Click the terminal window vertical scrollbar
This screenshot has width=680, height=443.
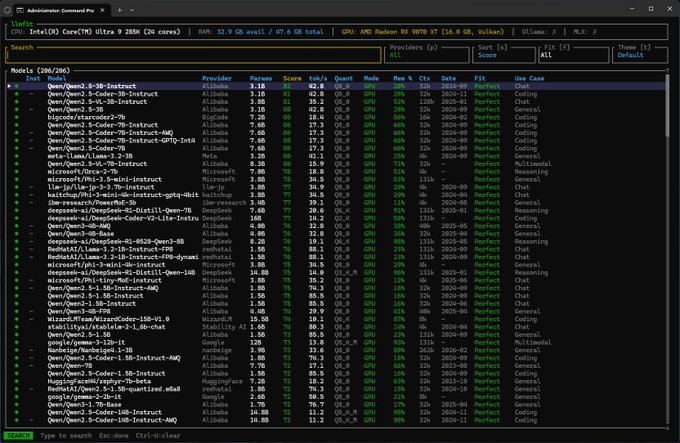point(667,106)
